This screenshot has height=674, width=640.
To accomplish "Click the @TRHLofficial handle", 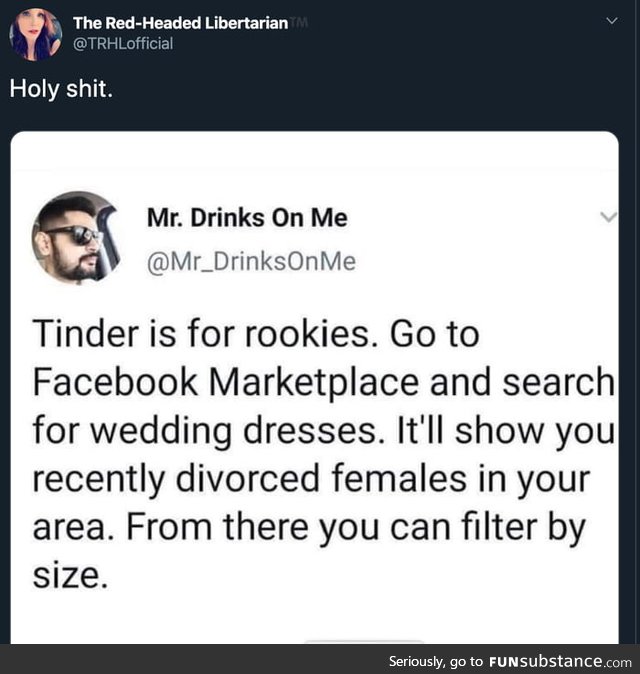I will click(x=123, y=43).
